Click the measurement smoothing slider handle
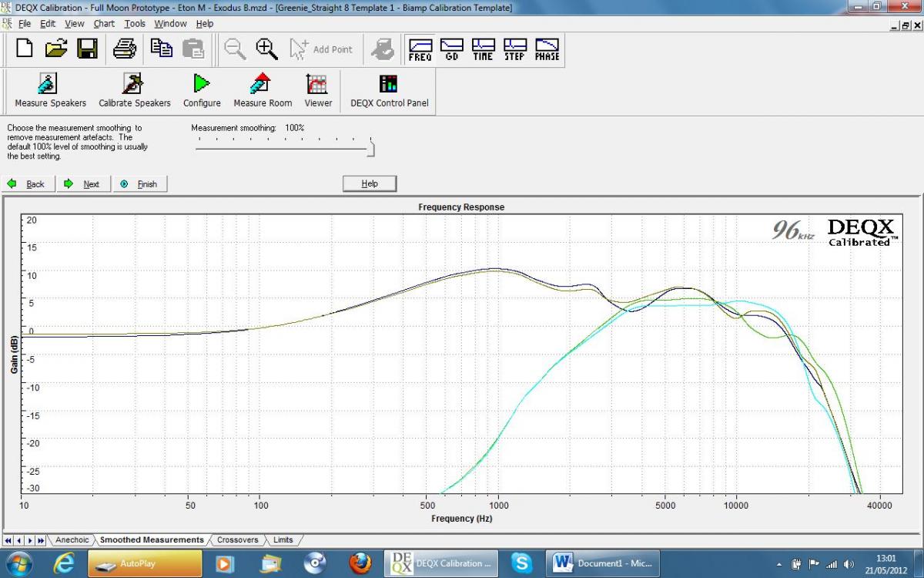Image resolution: width=924 pixels, height=578 pixels. pos(370,147)
